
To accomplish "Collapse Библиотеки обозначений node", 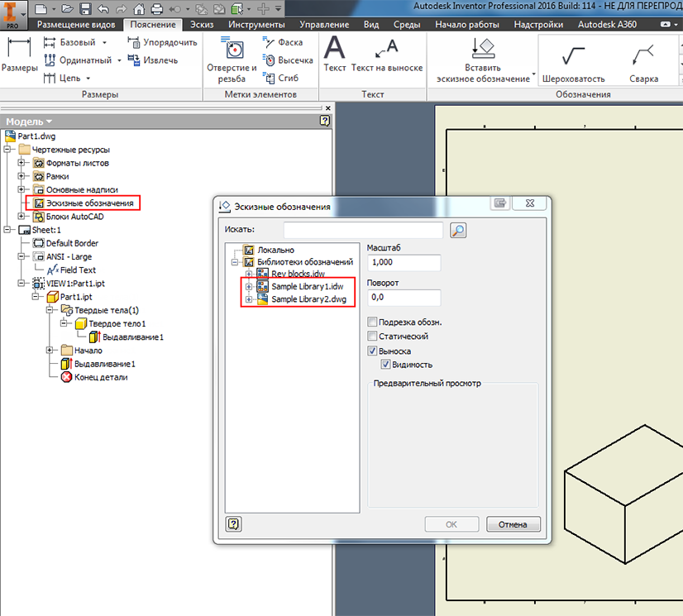I will 235,262.
